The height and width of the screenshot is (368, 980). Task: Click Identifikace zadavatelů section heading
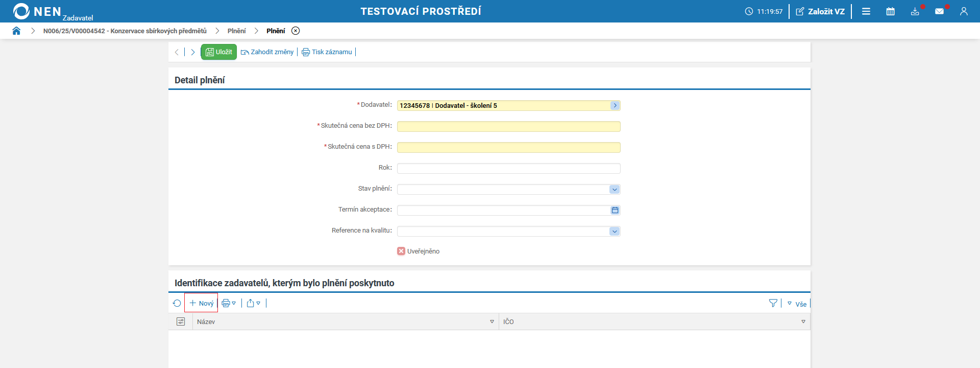coord(284,283)
